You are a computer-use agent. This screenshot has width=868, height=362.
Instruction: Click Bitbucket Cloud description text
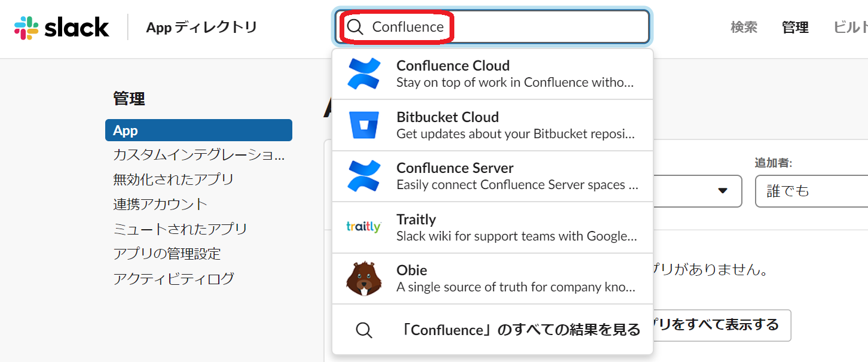516,133
